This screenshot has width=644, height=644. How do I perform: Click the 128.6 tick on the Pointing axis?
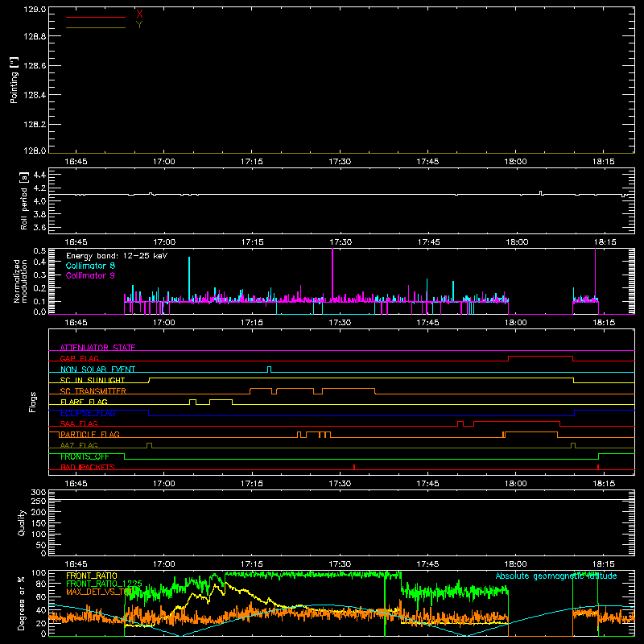click(35, 66)
